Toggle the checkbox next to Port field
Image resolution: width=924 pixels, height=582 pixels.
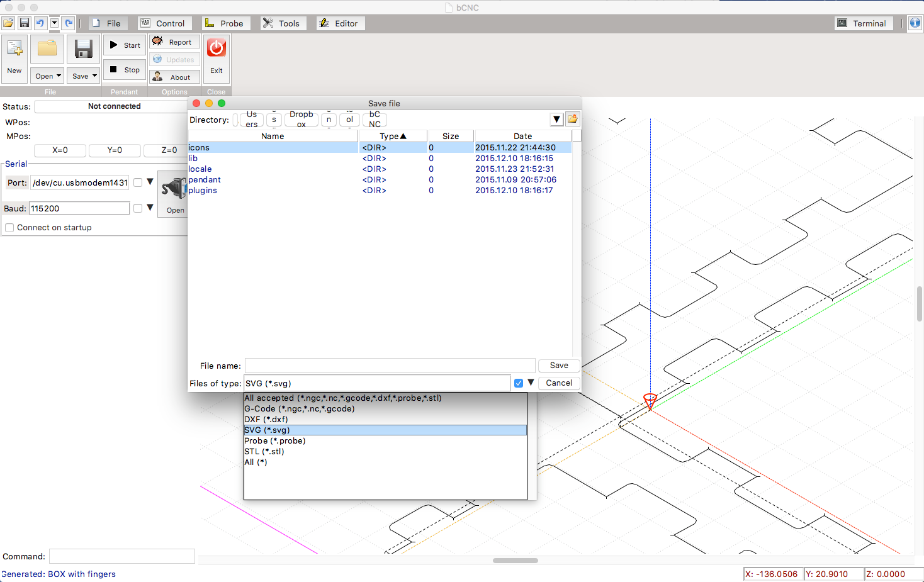[138, 182]
